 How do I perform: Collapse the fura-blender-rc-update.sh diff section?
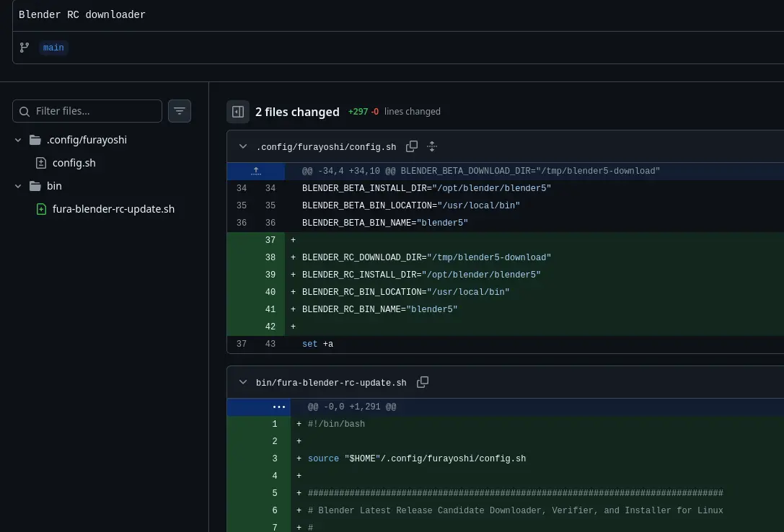243,383
